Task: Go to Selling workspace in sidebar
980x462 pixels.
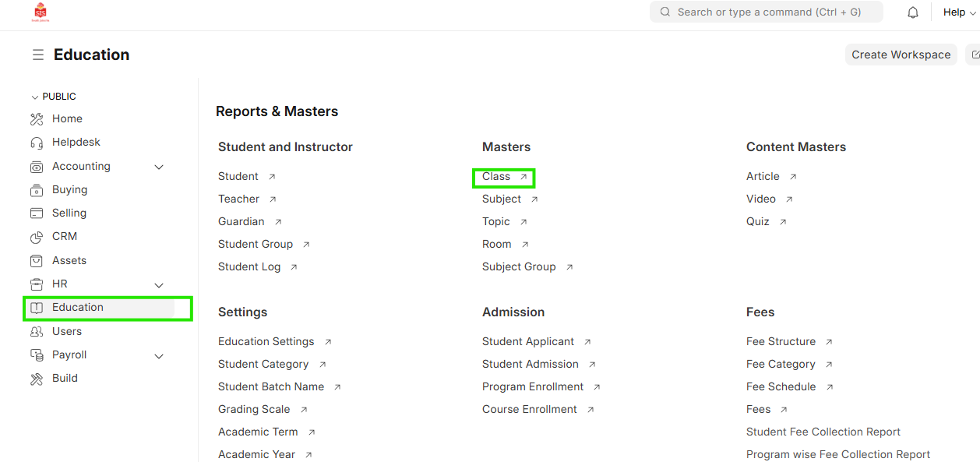Action: pyautogui.click(x=69, y=213)
